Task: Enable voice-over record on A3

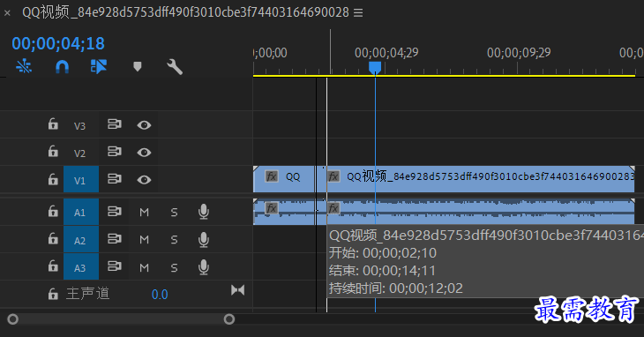Action: coord(204,267)
